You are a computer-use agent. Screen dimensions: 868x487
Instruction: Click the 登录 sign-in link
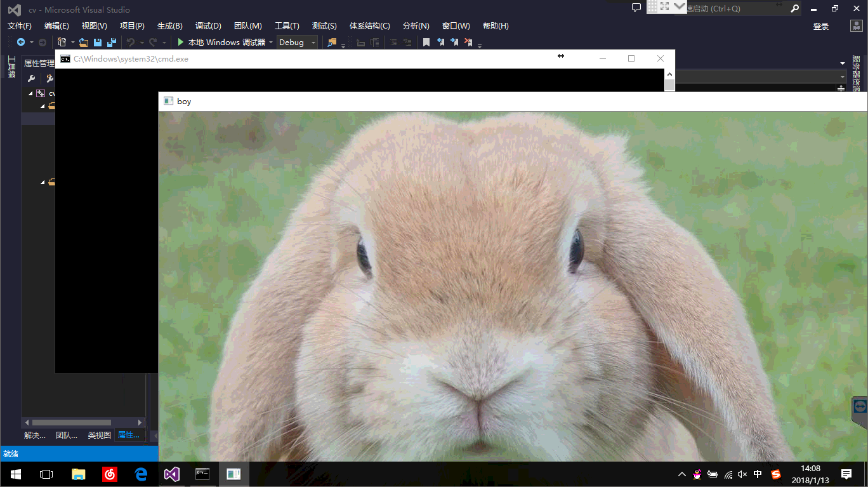point(821,26)
